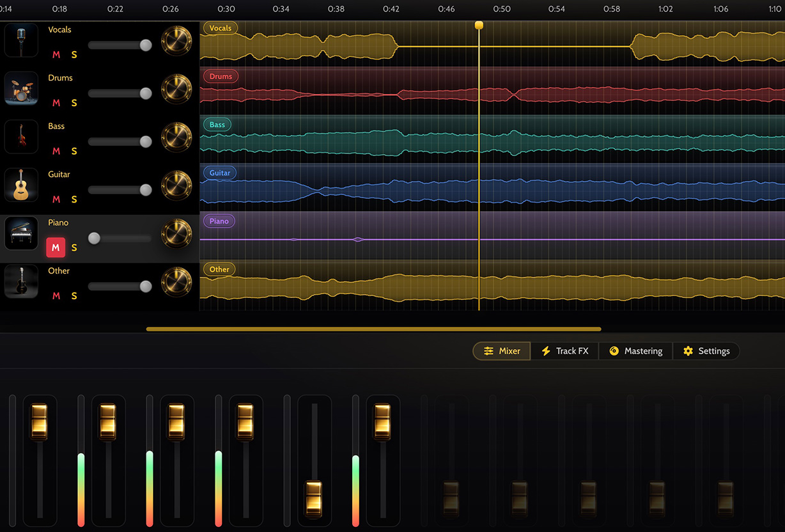The height and width of the screenshot is (532, 785).
Task: Switch to the Mixer tab
Action: coord(501,350)
